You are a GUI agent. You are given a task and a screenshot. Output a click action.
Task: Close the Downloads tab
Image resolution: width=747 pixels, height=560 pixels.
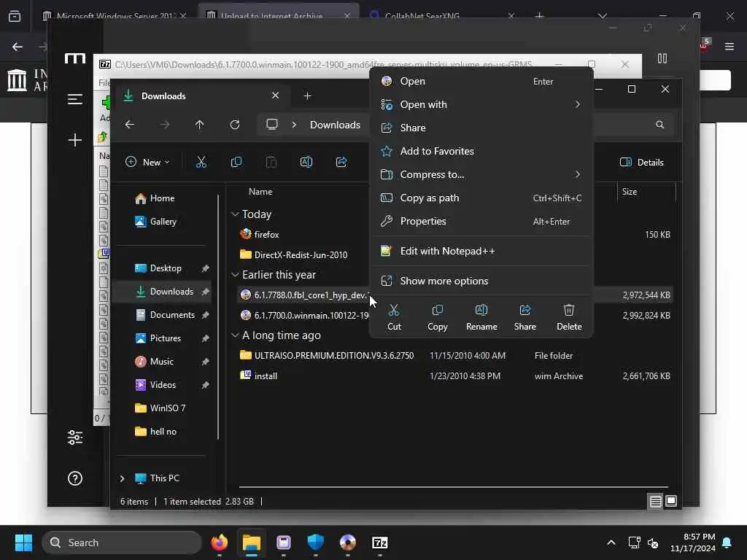tap(275, 96)
